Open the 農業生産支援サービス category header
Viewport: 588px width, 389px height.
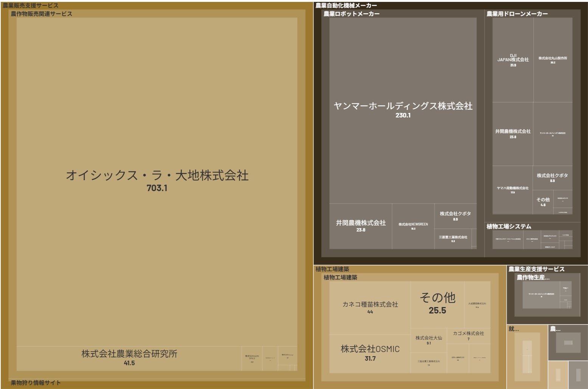coord(537,269)
